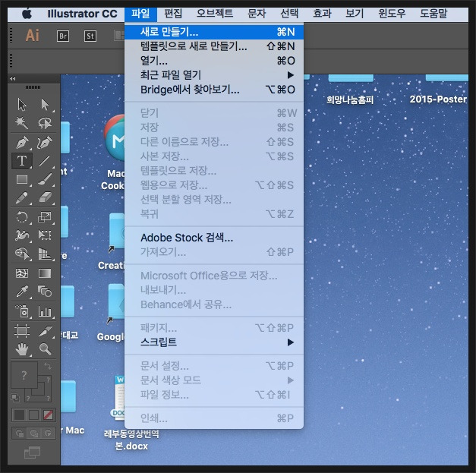Choose 열기... menu item
Image resolution: width=476 pixels, height=473 pixels.
click(214, 61)
